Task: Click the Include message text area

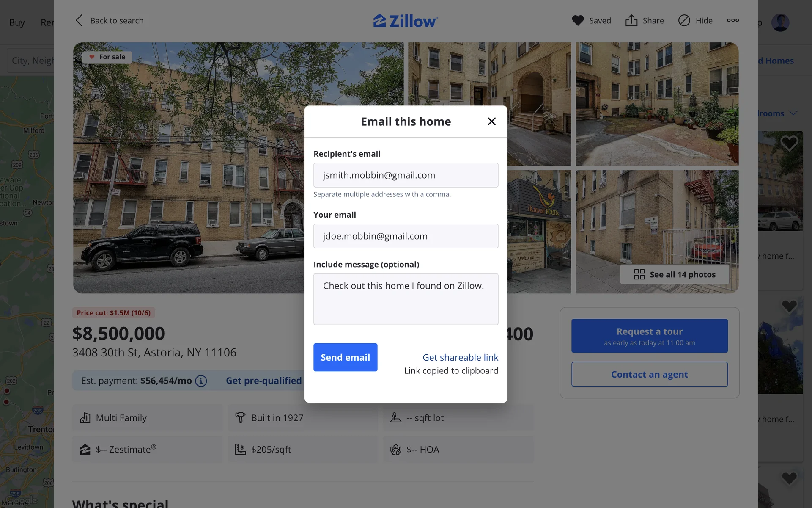Action: [x=406, y=299]
